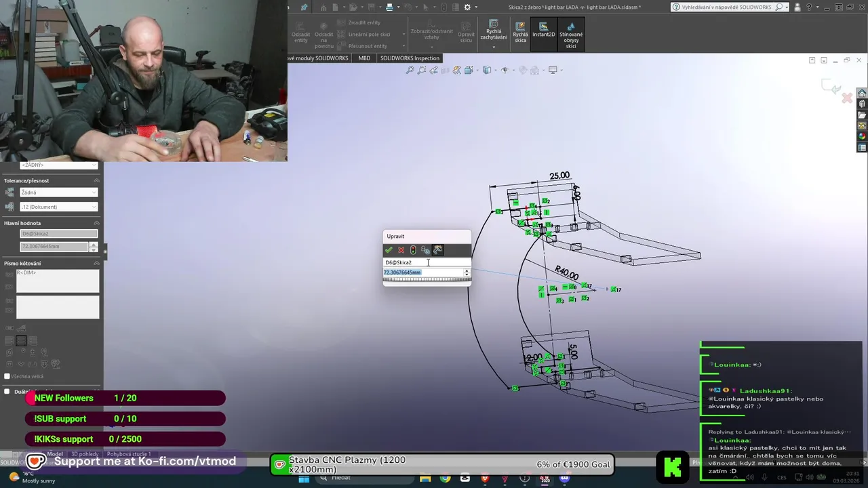The image size is (868, 488).
Task: Click the 72.30676645mm value field in Upravit
Action: (422, 272)
